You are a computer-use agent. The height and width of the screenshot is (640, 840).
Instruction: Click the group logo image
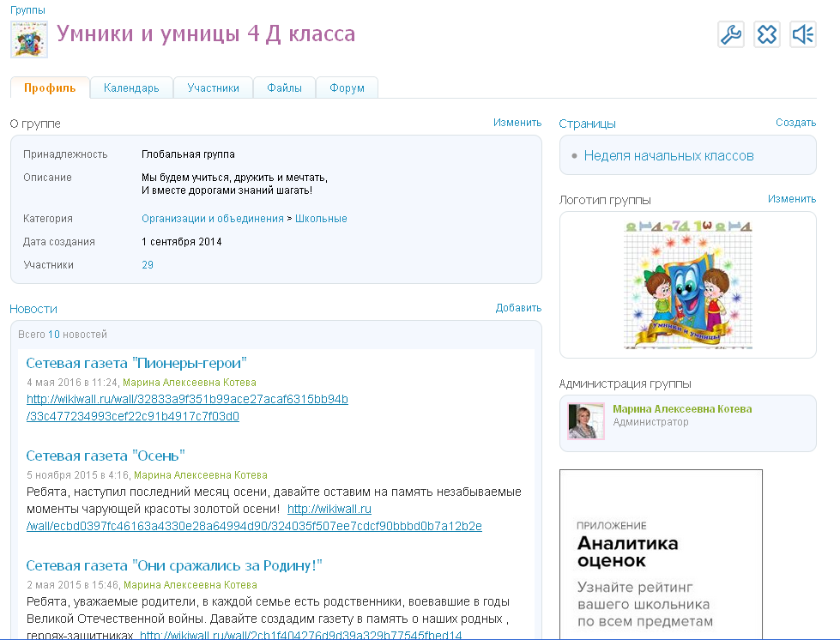687,284
